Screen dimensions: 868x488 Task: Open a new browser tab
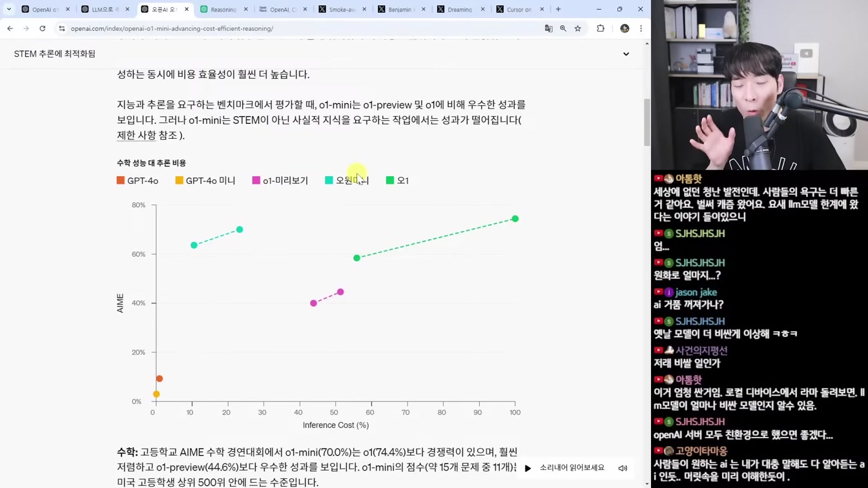tap(558, 10)
